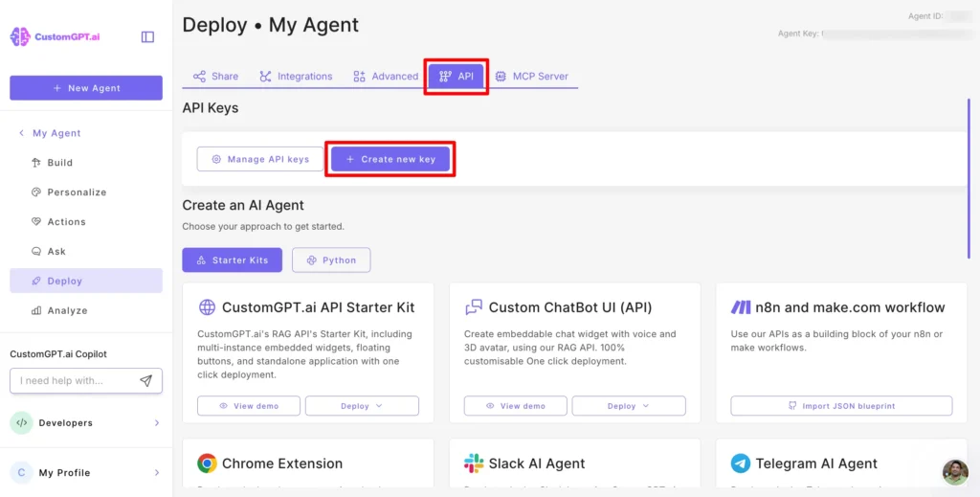The width and height of the screenshot is (980, 497).
Task: Switch to the Advanced tab
Action: 386,77
